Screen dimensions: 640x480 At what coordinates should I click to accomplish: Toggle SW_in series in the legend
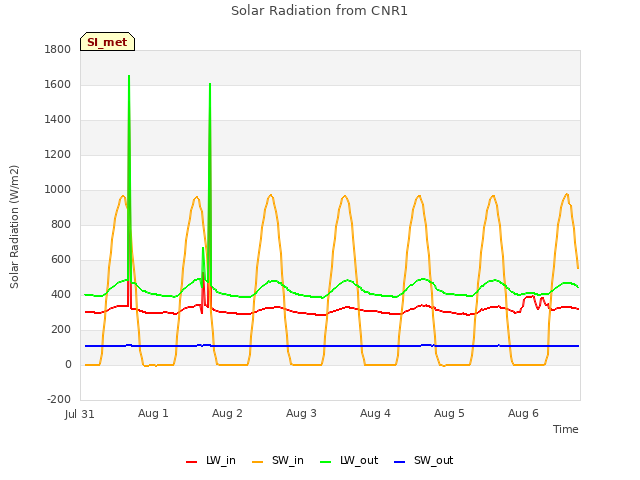(278, 460)
